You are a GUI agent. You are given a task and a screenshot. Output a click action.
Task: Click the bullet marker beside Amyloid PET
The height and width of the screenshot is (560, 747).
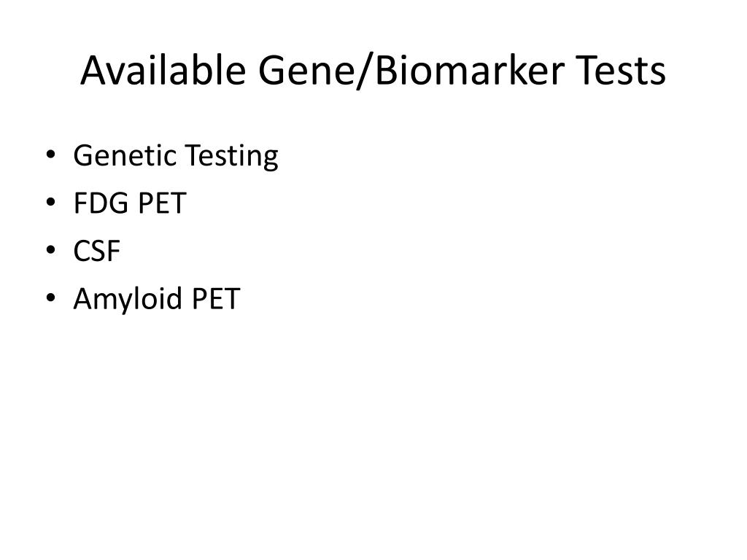51,297
